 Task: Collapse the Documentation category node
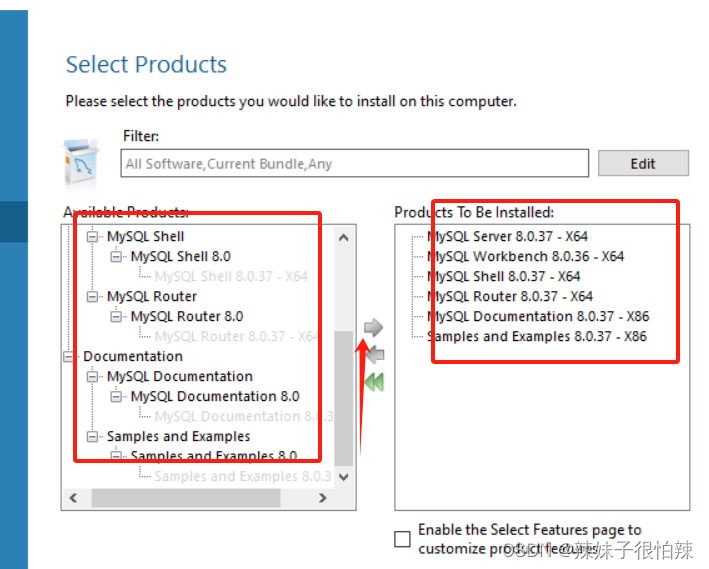[x=68, y=356]
